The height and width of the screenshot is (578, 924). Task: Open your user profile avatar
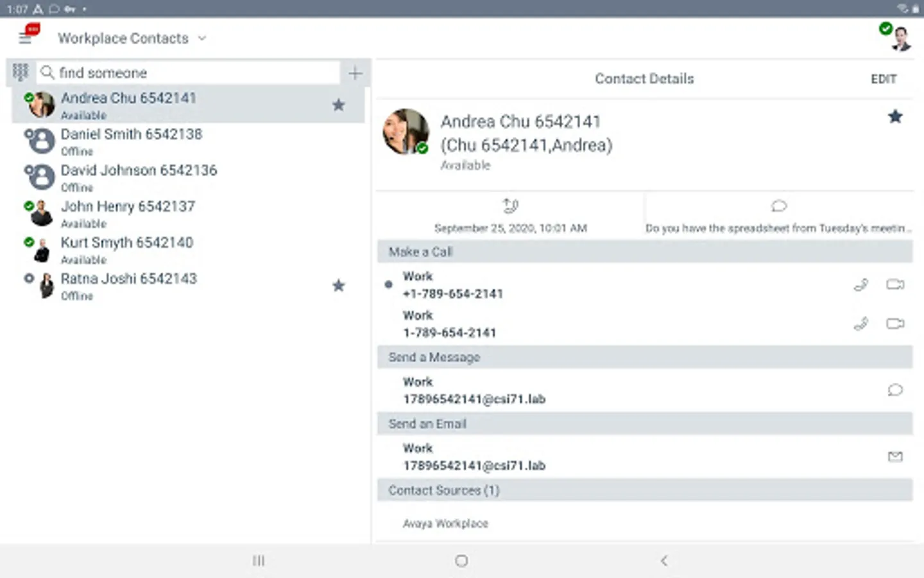900,39
